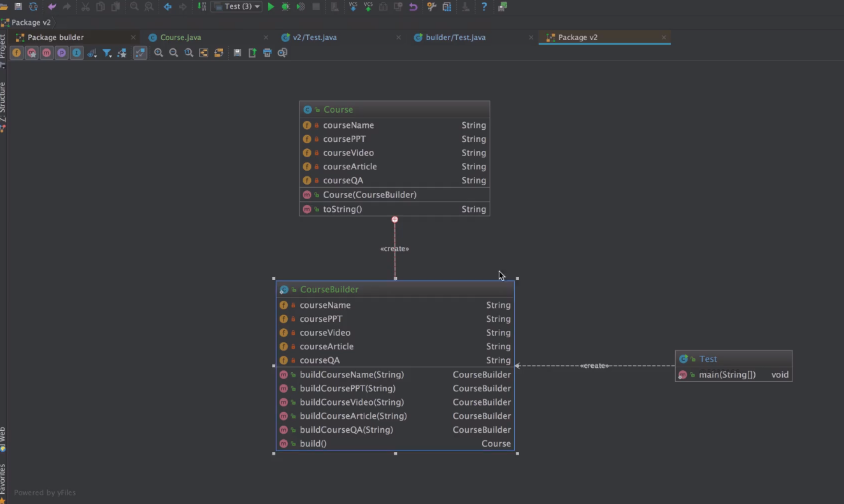This screenshot has width=844, height=504.
Task: Click the Help question mark icon
Action: (x=484, y=6)
